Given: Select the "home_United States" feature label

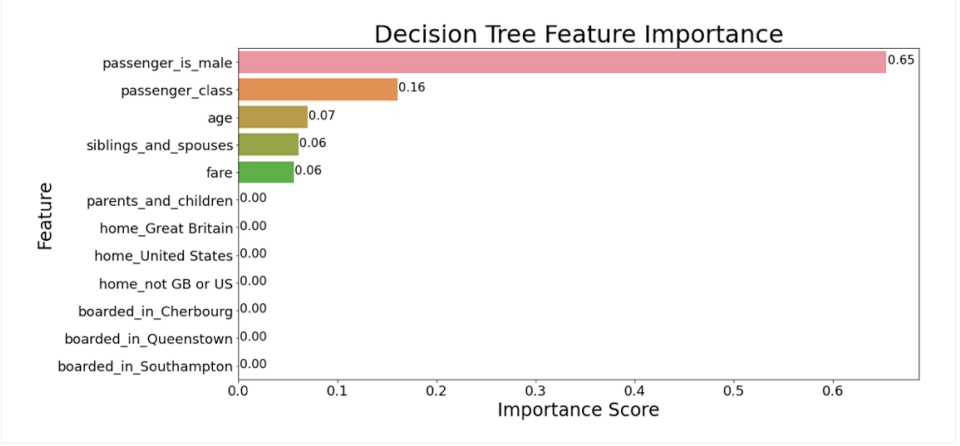Looking at the screenshot, I should (164, 256).
